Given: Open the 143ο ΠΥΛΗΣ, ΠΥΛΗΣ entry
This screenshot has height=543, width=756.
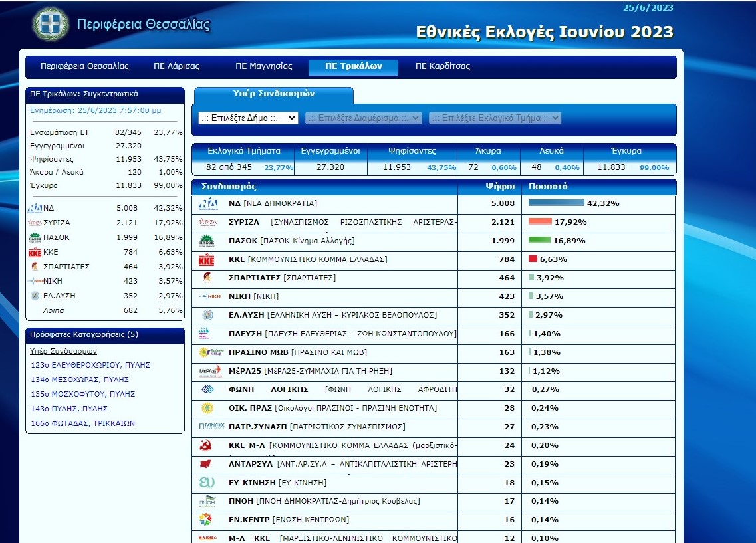Looking at the screenshot, I should click(69, 409).
